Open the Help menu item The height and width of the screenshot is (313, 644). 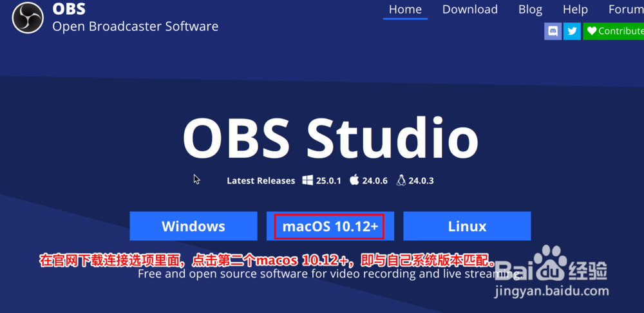click(575, 10)
